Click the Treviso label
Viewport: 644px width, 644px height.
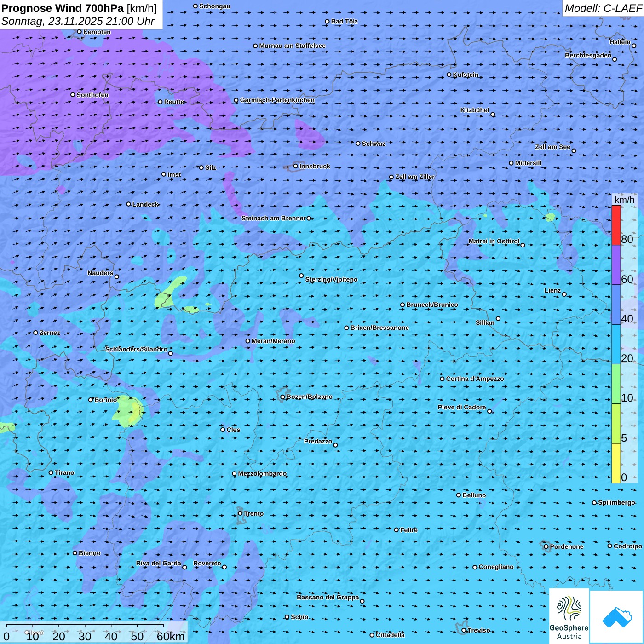tap(478, 630)
